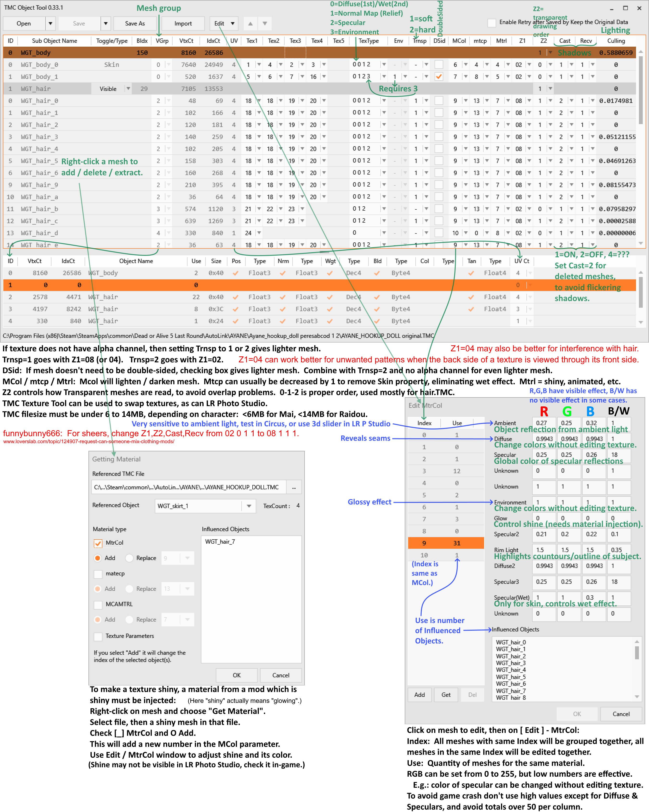Maximize the TMC Object Tool window
Viewport: 649px width, 812px height.
tap(625, 8)
